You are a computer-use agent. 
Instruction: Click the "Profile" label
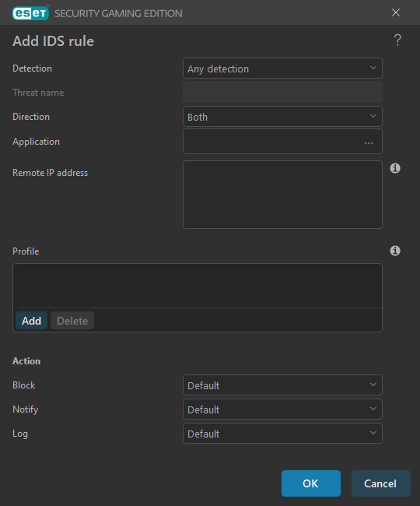coord(26,251)
